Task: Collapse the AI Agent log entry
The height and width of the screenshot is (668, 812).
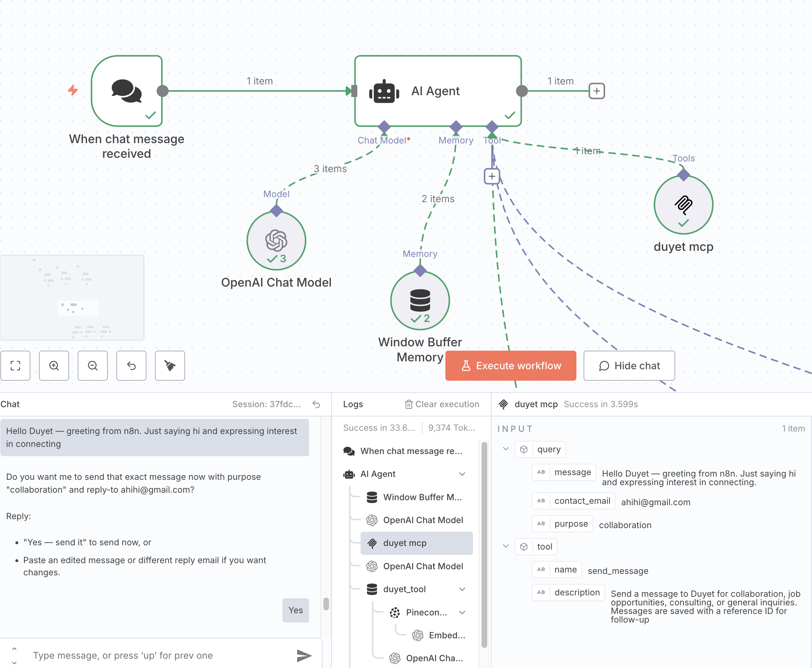Action: (x=462, y=474)
